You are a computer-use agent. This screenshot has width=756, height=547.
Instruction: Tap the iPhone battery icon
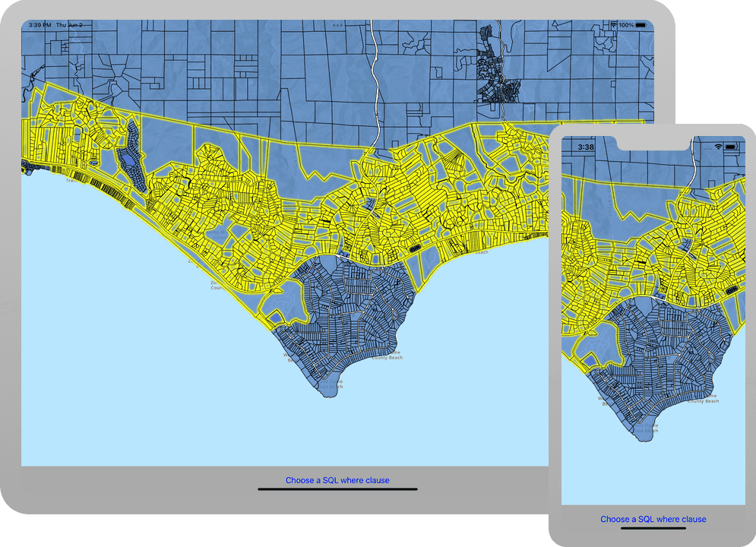(x=732, y=147)
